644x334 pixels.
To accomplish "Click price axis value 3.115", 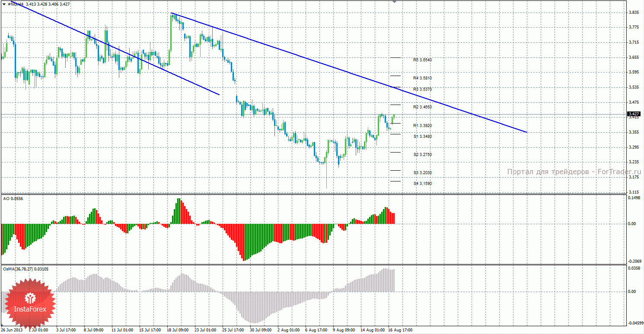I will pos(634,192).
